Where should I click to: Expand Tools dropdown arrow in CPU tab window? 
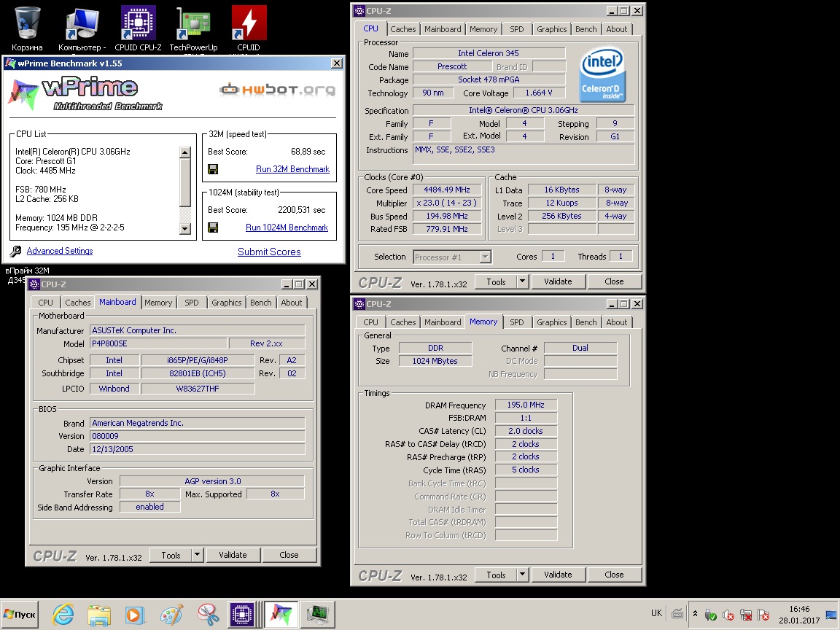(522, 281)
